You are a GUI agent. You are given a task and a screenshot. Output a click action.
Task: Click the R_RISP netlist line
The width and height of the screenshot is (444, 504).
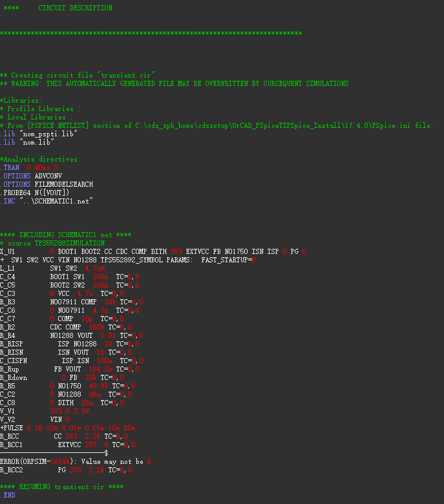tap(70, 344)
